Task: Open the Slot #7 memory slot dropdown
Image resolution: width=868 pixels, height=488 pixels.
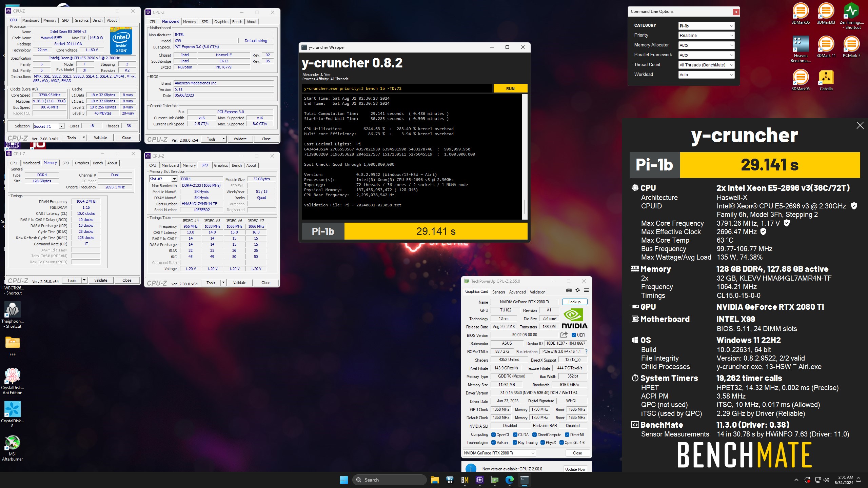Action: coord(163,179)
